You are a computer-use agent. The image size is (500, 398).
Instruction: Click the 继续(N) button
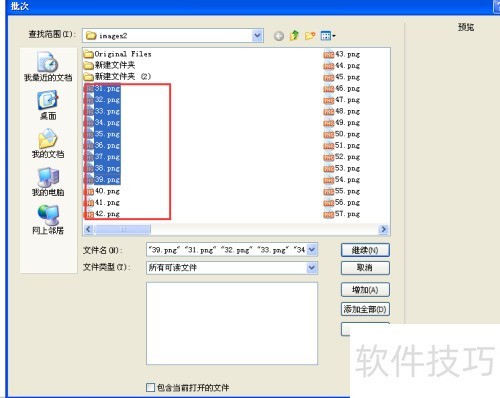tap(365, 250)
